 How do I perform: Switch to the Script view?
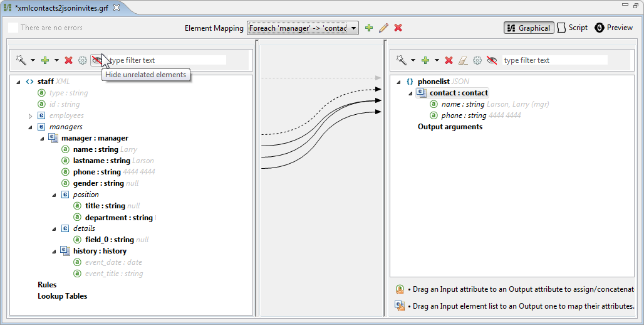coord(573,28)
